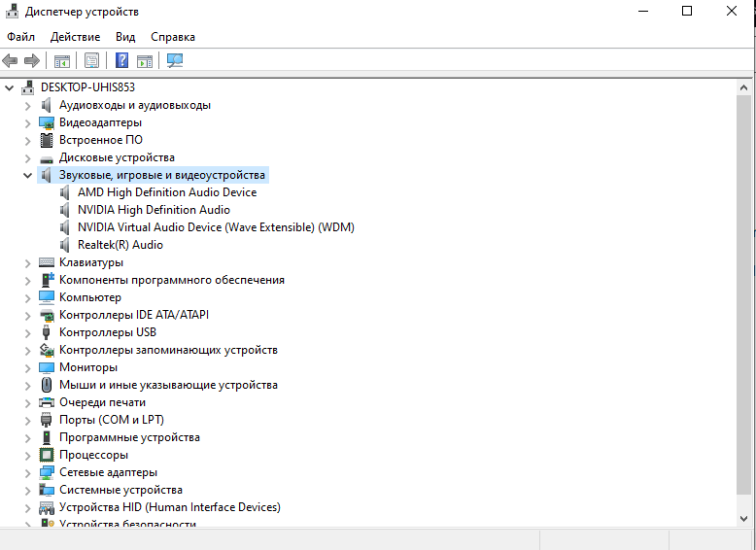Expand the Системные устройства category
Screen dimensions: 756x550
[27, 491]
